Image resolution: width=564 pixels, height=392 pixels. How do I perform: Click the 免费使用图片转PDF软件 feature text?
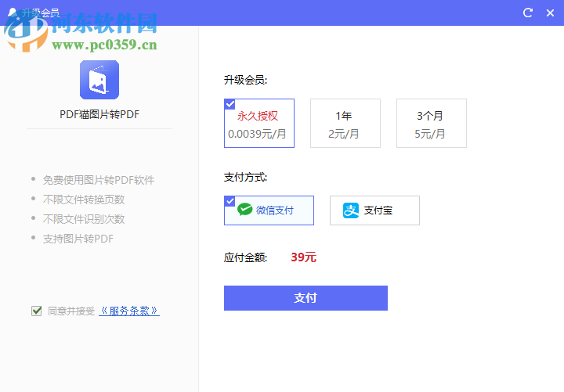(99, 180)
